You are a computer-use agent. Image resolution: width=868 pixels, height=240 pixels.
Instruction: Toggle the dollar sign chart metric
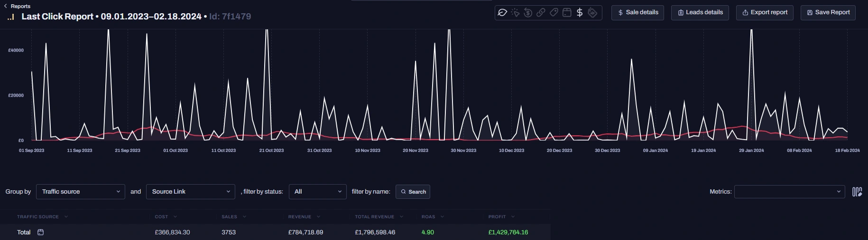click(580, 13)
